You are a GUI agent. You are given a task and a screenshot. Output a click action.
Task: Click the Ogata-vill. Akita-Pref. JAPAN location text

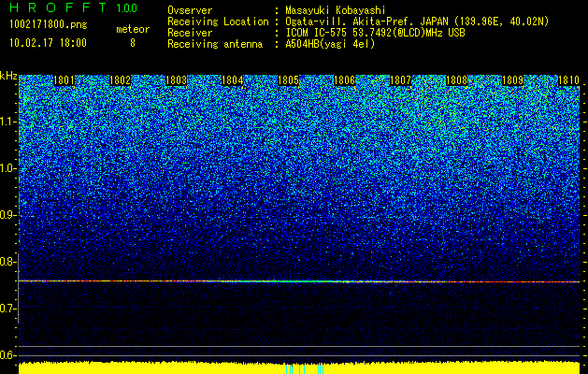pos(417,22)
